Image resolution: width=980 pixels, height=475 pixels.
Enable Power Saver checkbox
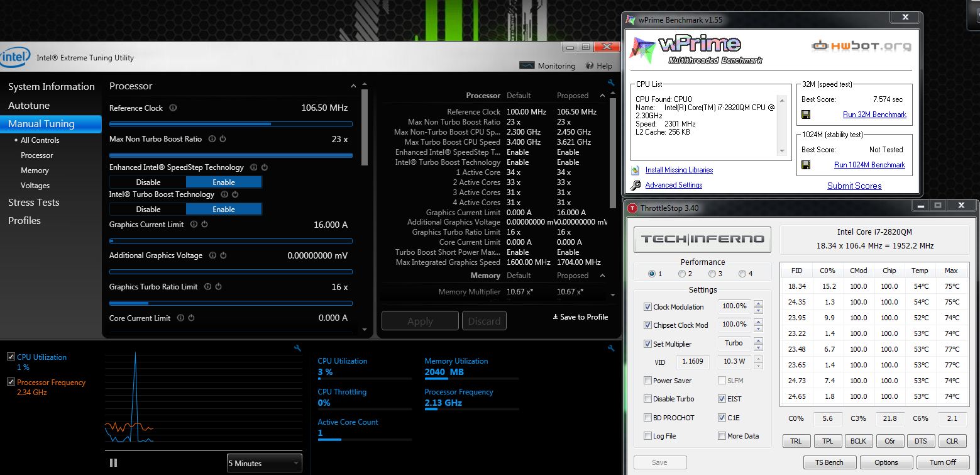647,381
